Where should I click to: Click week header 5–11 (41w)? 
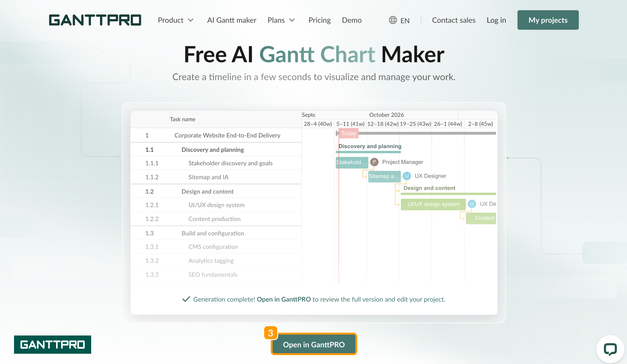click(x=350, y=124)
